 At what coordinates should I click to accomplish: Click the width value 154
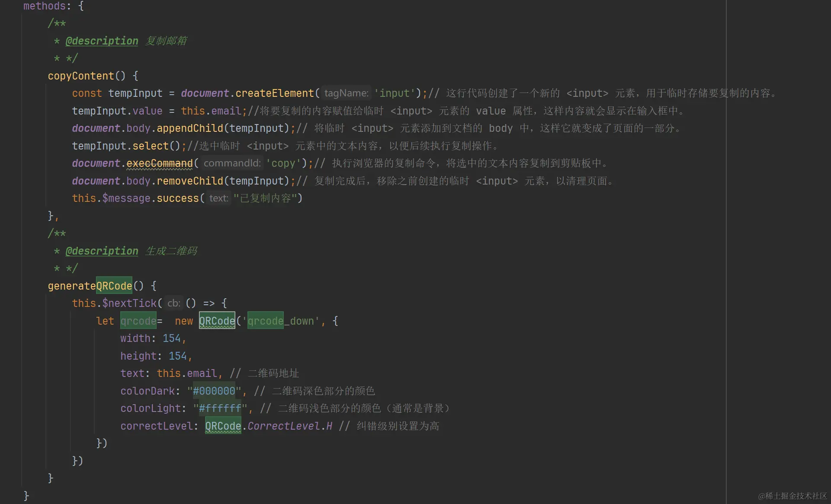(x=171, y=338)
